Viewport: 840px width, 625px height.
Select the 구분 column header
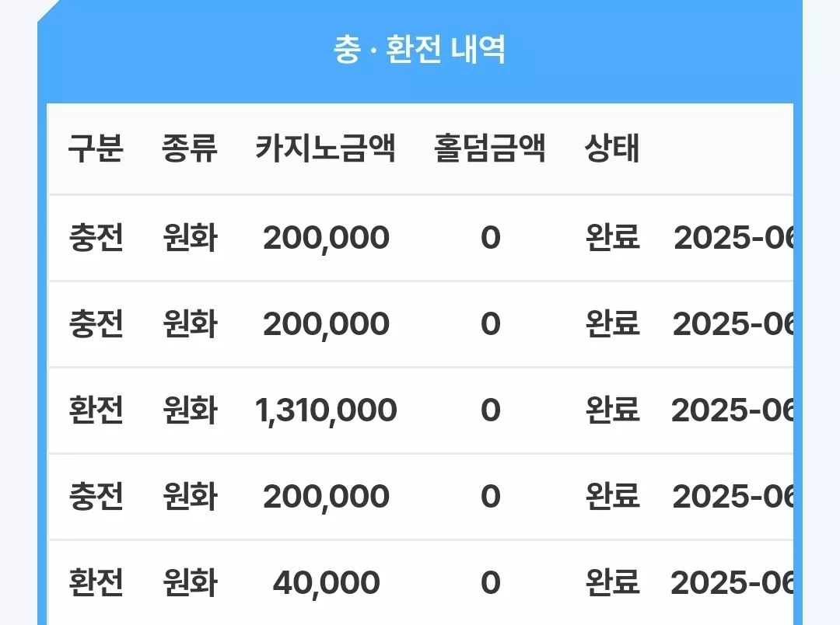(x=96, y=148)
